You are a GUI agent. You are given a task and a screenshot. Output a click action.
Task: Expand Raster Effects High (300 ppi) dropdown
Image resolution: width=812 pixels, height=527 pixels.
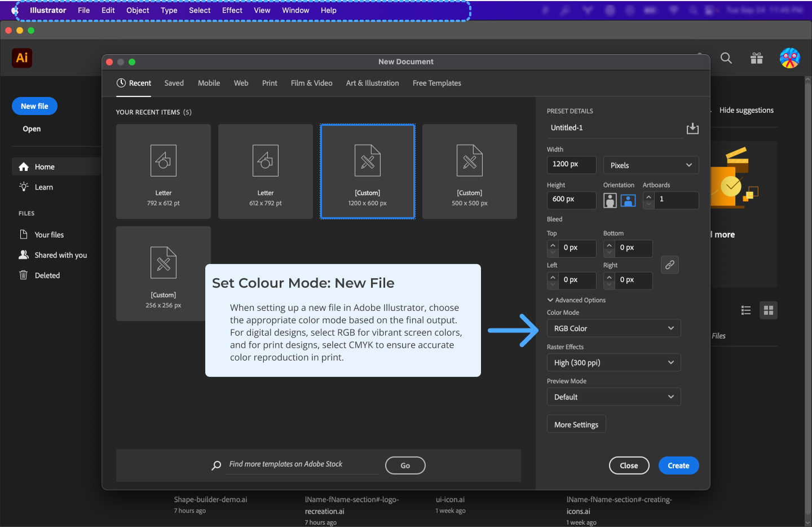(614, 363)
